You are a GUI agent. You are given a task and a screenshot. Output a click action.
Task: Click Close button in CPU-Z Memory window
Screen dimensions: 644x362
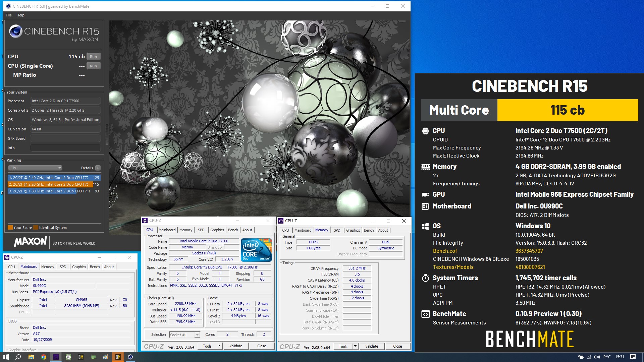[x=397, y=346]
